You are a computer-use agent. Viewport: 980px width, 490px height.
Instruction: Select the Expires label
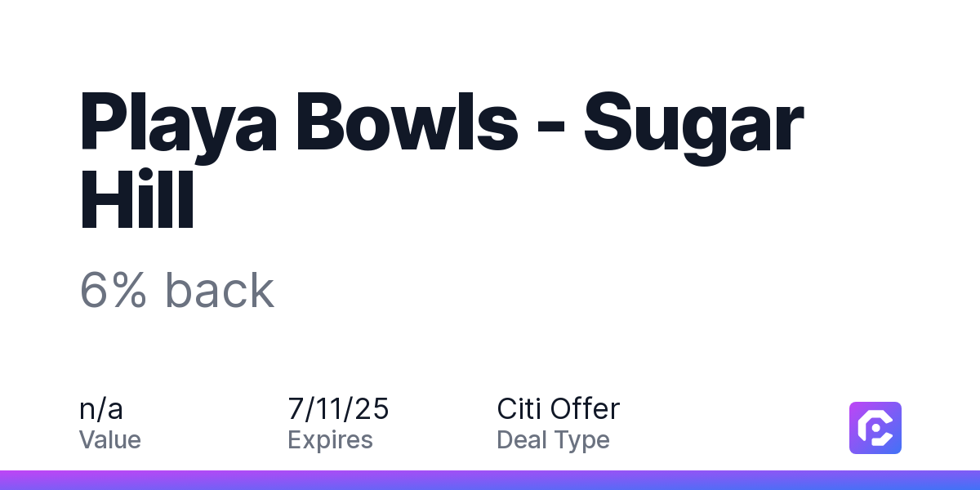(x=330, y=441)
